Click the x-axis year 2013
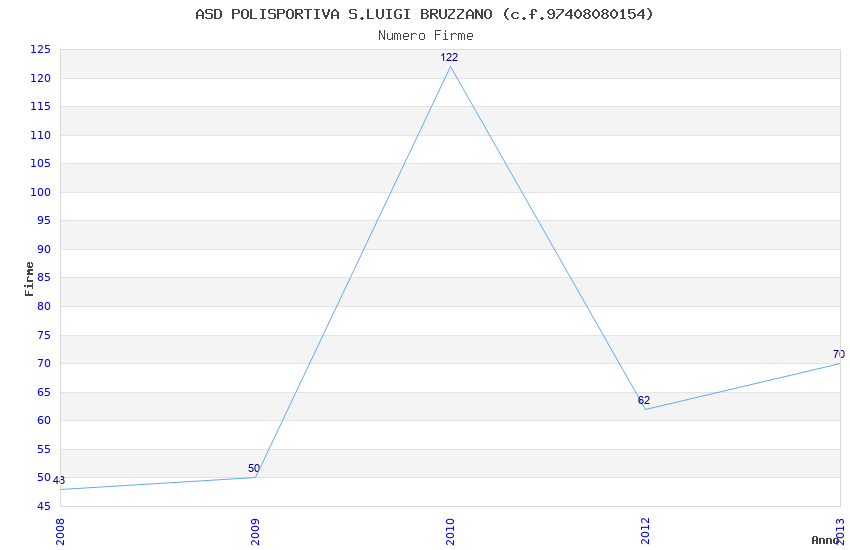 point(840,532)
